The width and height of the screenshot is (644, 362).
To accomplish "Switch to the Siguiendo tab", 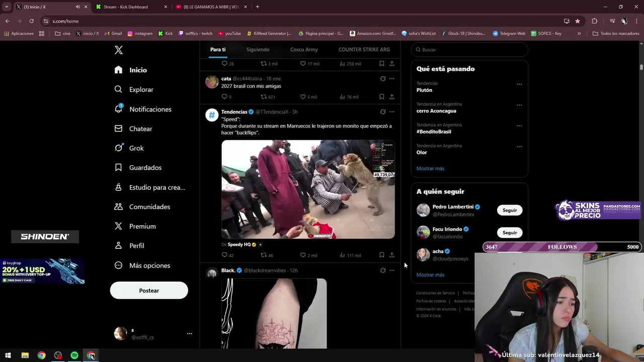I will point(258,50).
